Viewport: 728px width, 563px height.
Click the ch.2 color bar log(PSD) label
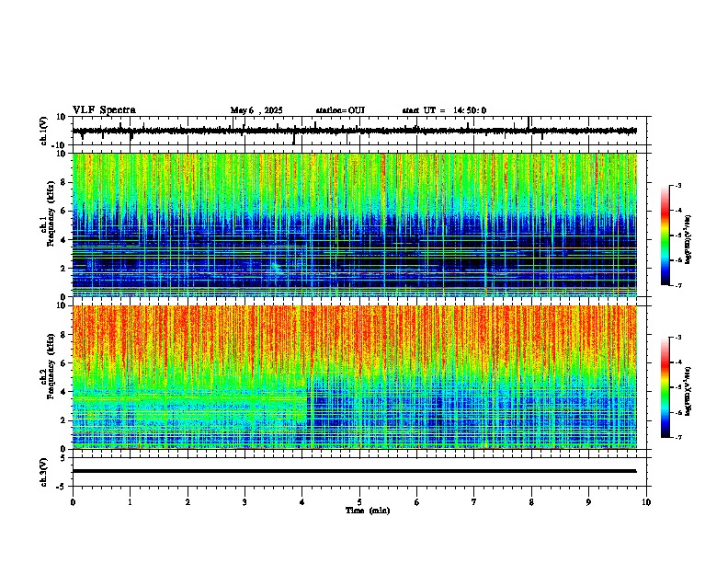click(688, 392)
